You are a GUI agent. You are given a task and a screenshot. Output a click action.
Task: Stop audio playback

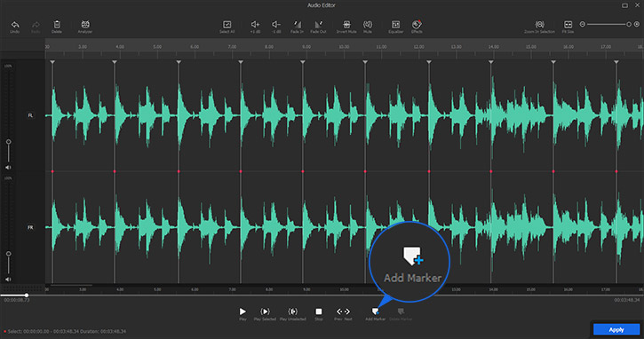click(318, 311)
